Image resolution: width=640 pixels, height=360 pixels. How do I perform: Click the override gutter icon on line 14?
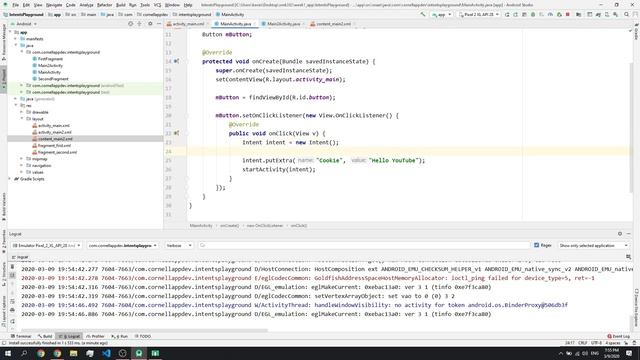pyautogui.click(x=176, y=61)
